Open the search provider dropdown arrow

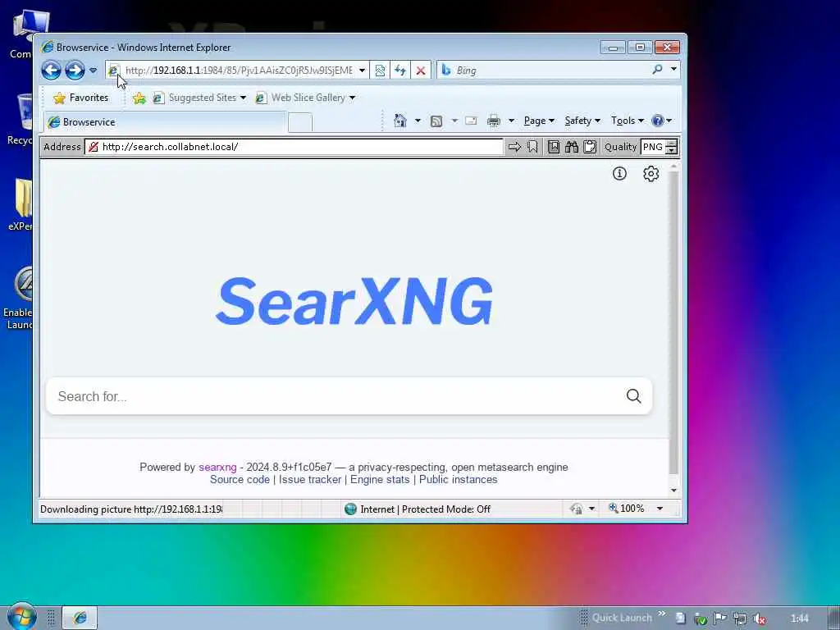(x=674, y=70)
